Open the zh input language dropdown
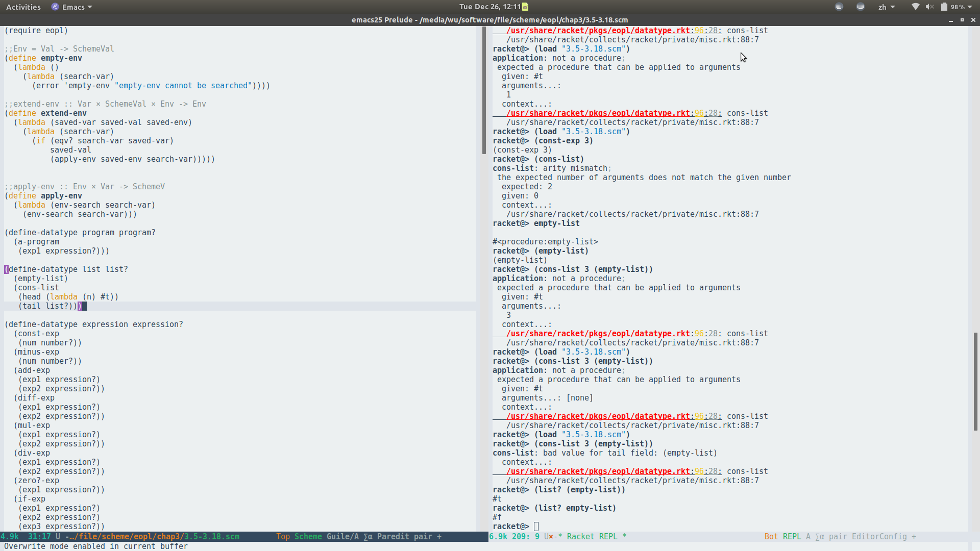The height and width of the screenshot is (551, 980). point(886,7)
